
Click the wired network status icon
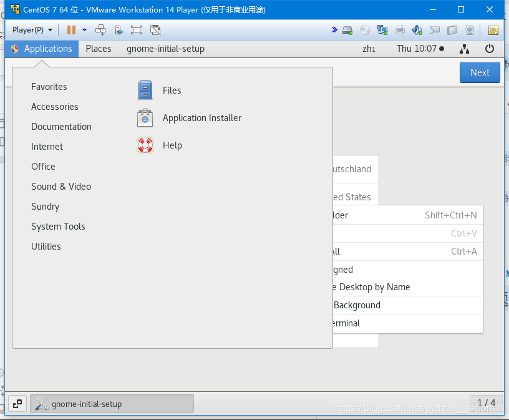click(x=464, y=49)
